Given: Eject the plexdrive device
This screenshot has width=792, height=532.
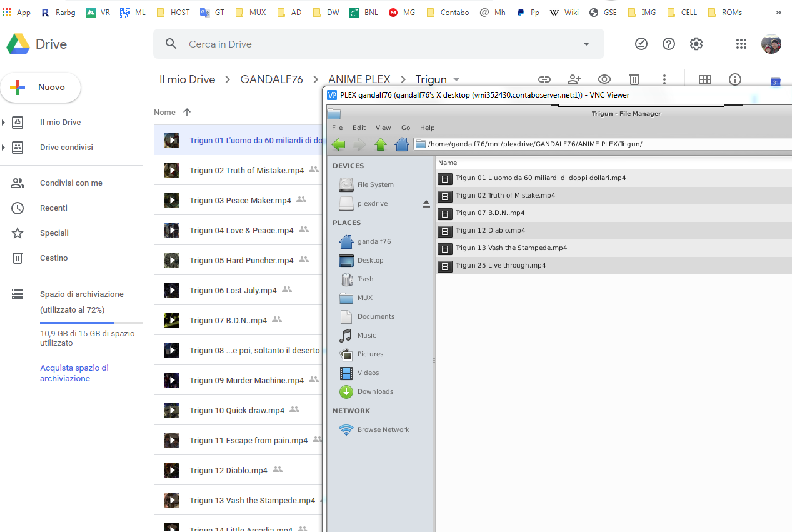Looking at the screenshot, I should 426,204.
